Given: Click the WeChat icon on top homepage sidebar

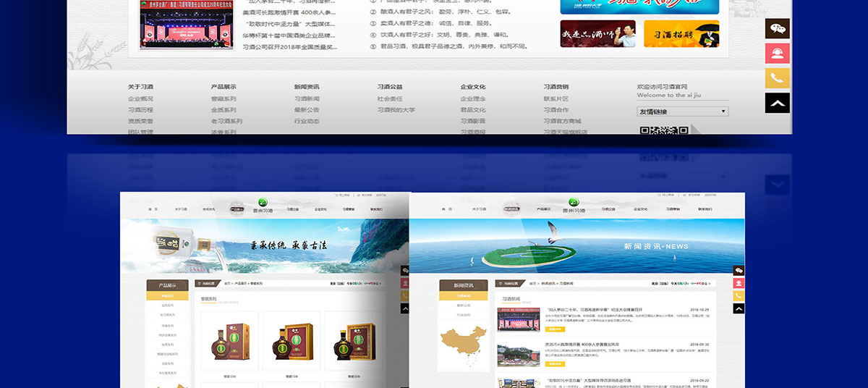Looking at the screenshot, I should click(778, 29).
